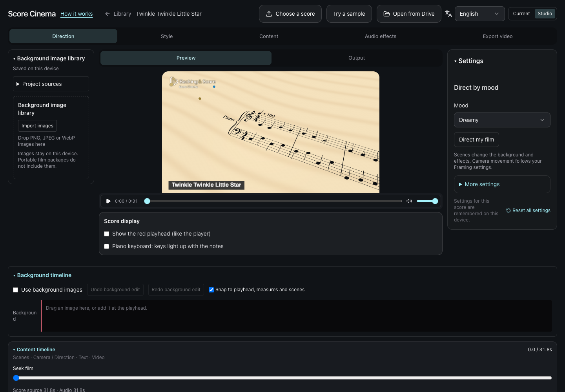
Task: Enable Show the red playhead checkbox
Action: tap(106, 234)
